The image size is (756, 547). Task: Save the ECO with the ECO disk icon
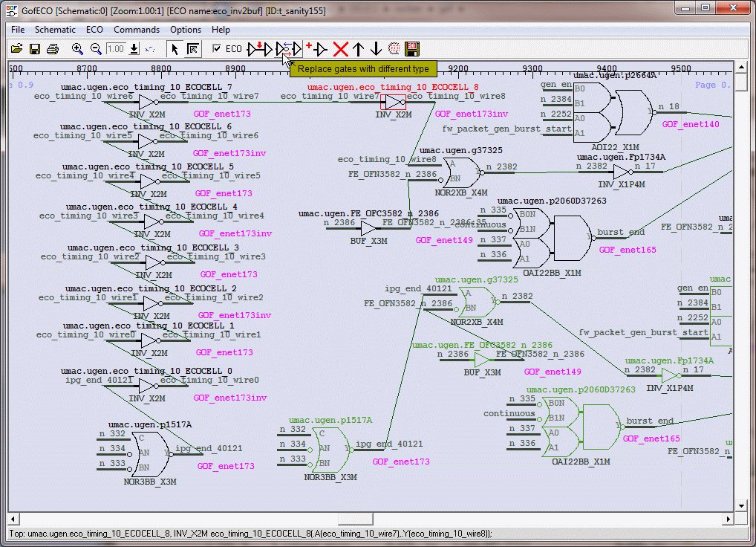pyautogui.click(x=412, y=49)
